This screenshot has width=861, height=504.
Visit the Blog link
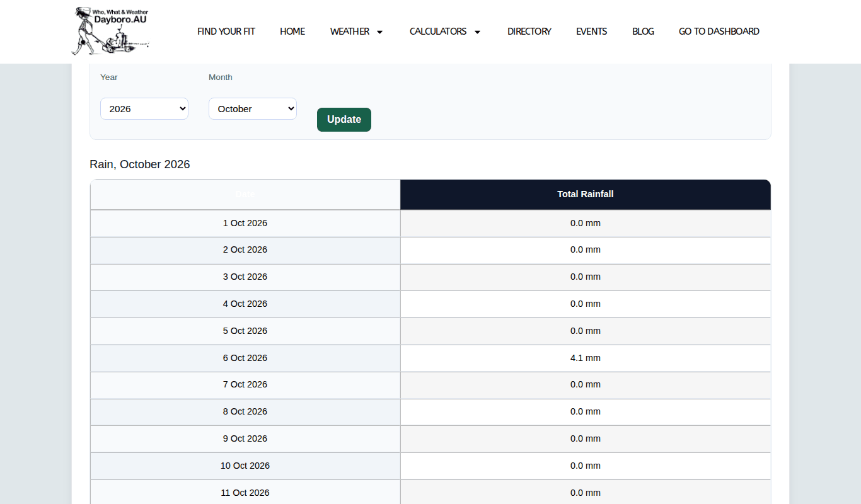point(643,31)
